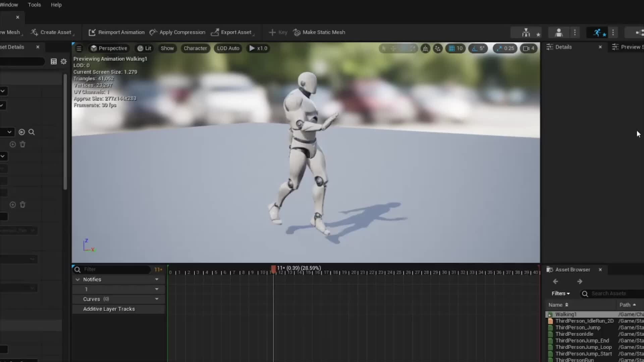Open the Filters dropdown in Asset Browser
This screenshot has height=362, width=644.
[560, 293]
